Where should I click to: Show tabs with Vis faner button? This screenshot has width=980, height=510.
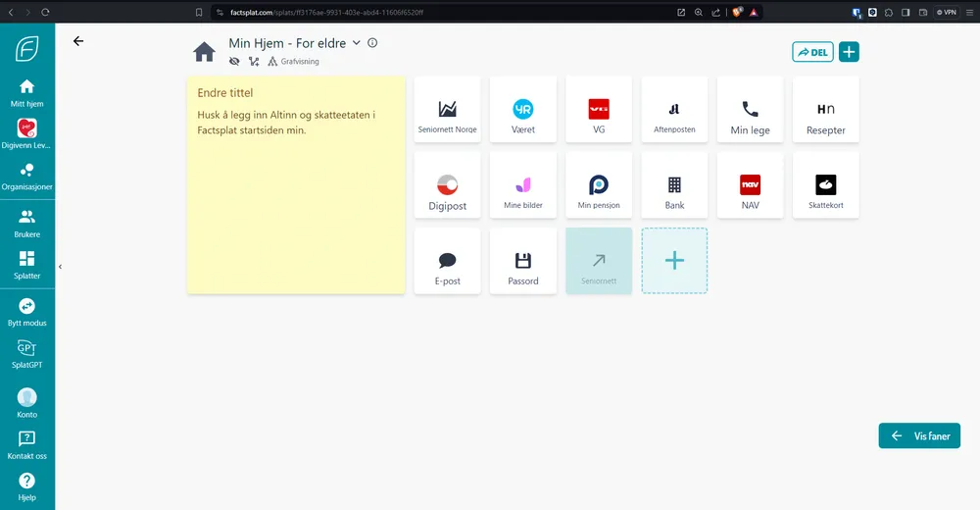[919, 436]
